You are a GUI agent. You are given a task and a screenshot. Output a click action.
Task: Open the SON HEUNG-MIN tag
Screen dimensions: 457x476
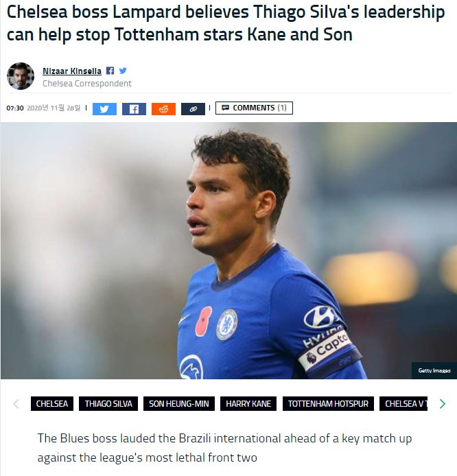click(x=179, y=403)
